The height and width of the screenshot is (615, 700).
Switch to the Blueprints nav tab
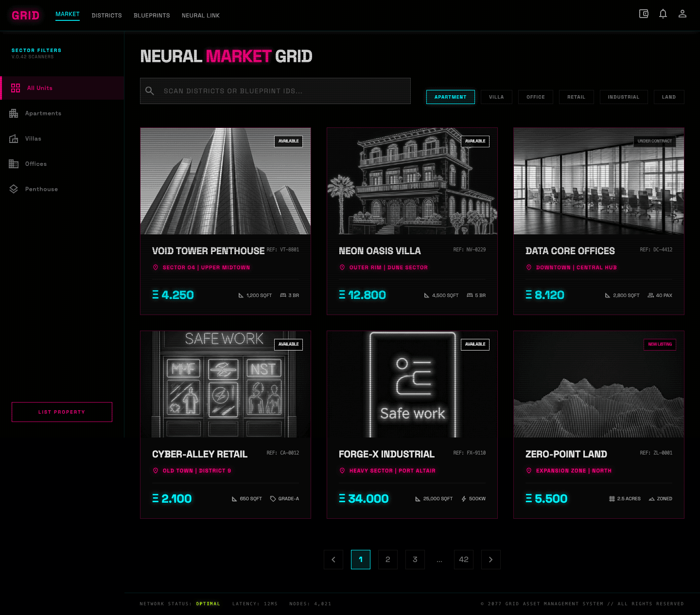152,16
